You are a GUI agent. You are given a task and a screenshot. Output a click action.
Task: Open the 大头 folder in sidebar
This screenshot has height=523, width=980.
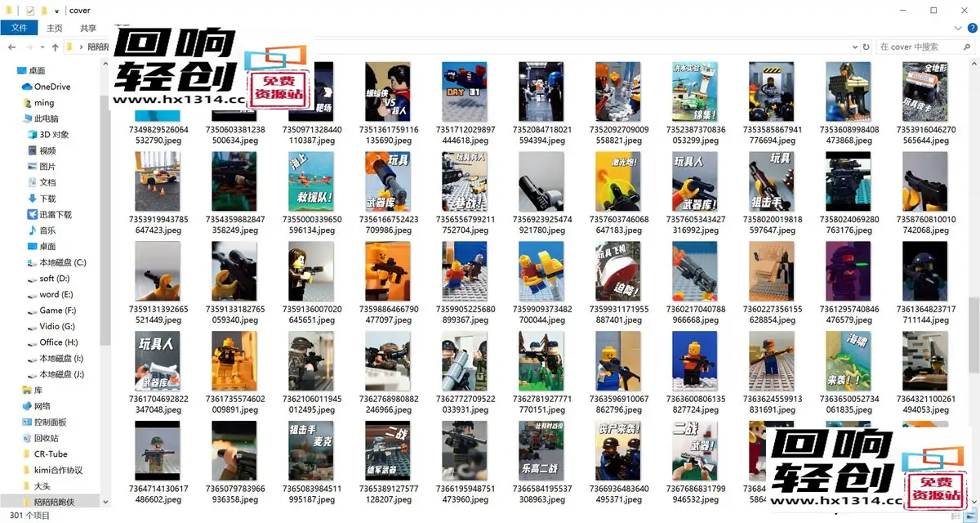click(42, 486)
